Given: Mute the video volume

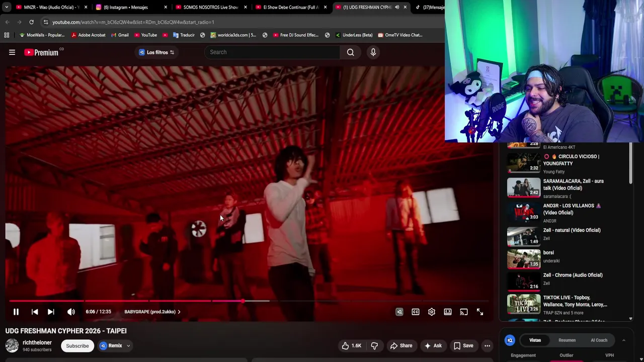Looking at the screenshot, I should point(71,312).
